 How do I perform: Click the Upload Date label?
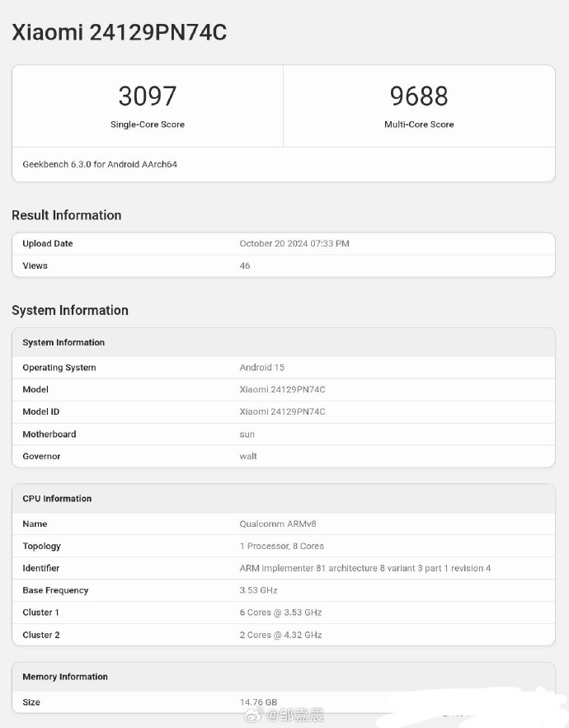pos(48,244)
